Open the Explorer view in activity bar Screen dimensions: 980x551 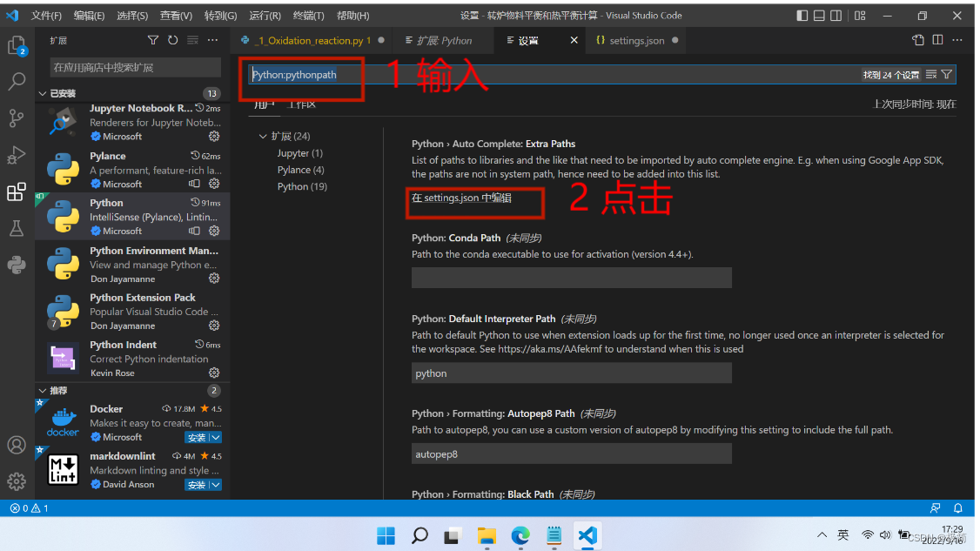pos(17,45)
